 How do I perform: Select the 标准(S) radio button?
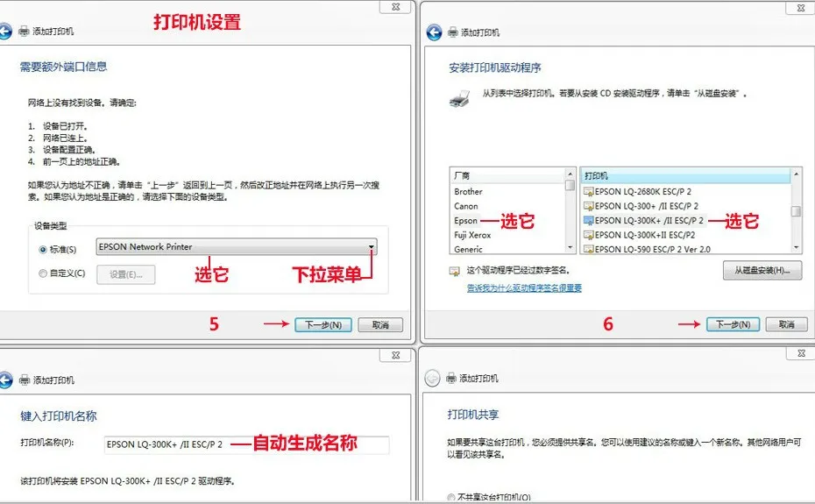click(43, 250)
